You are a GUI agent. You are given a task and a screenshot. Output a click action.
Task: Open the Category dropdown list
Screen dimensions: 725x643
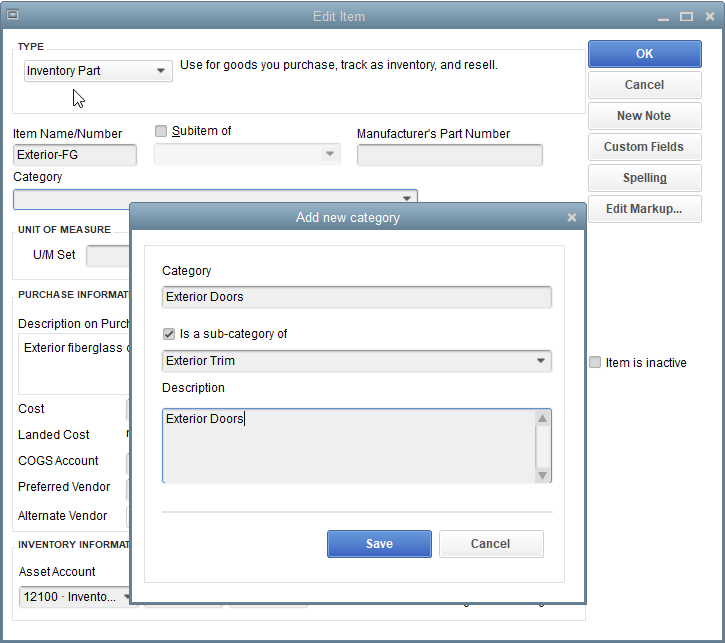coord(407,199)
